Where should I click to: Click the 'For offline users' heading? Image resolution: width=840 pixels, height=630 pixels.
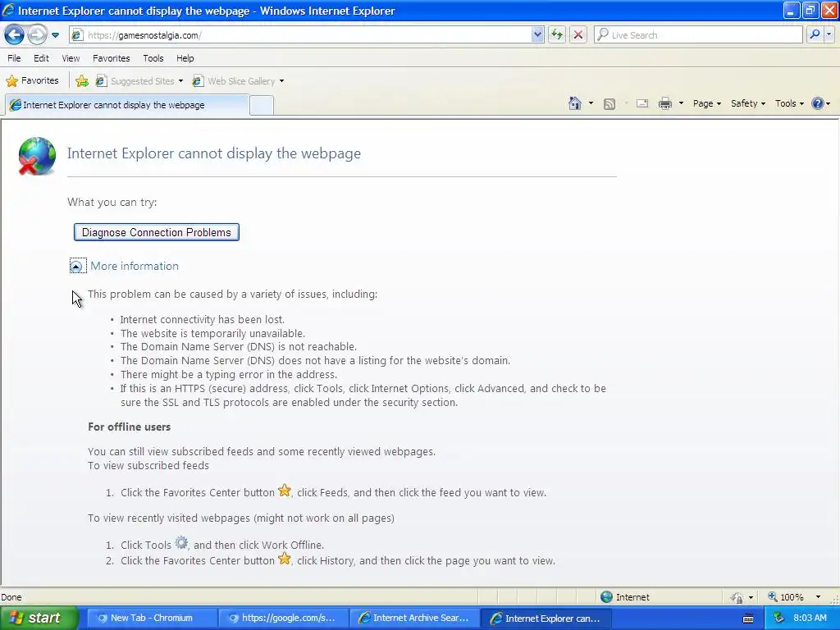tap(129, 427)
